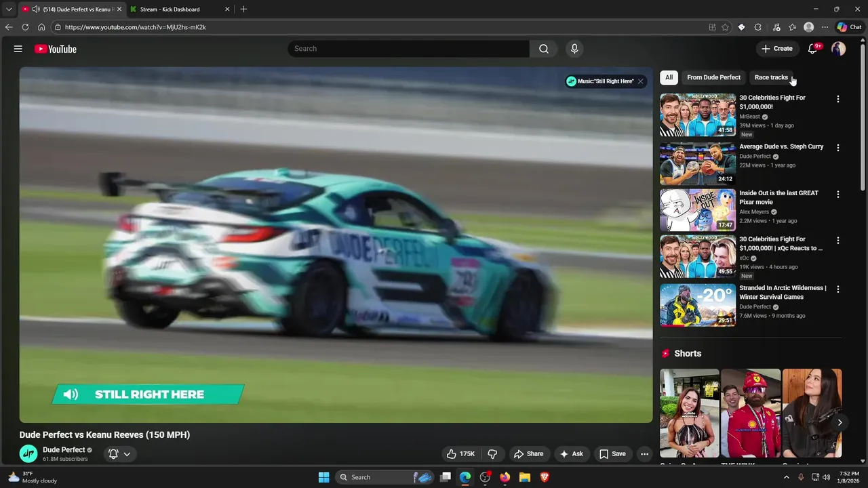Image resolution: width=868 pixels, height=488 pixels.
Task: Open Copilot Chat sidebar
Action: pyautogui.click(x=849, y=27)
